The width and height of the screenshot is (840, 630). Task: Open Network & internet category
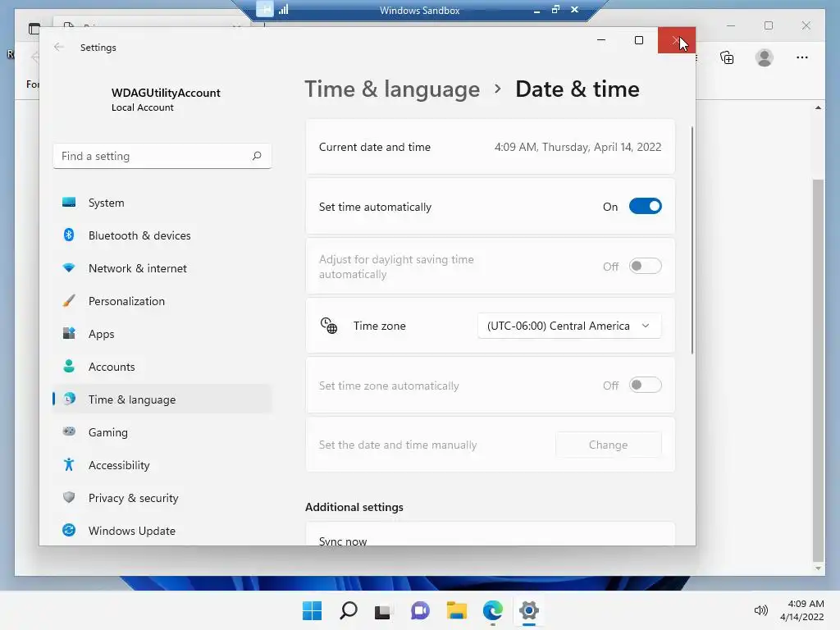pos(162,268)
